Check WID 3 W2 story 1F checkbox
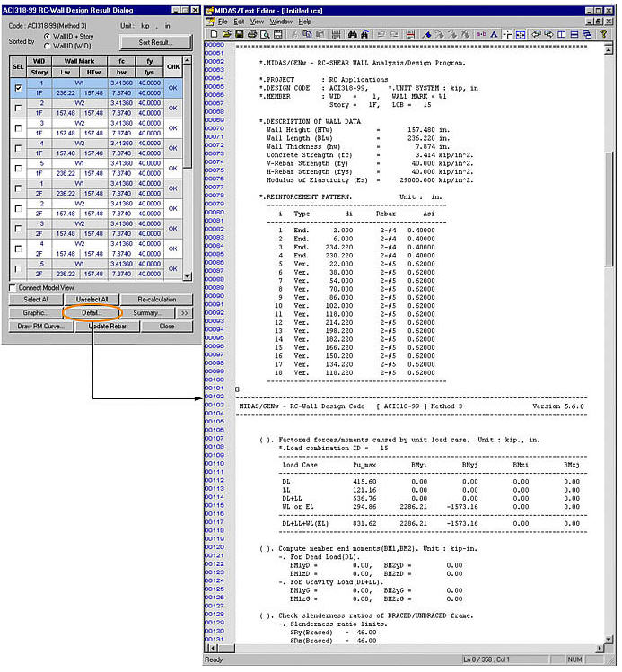Image resolution: width=622 pixels, height=672 pixels. pos(18,128)
